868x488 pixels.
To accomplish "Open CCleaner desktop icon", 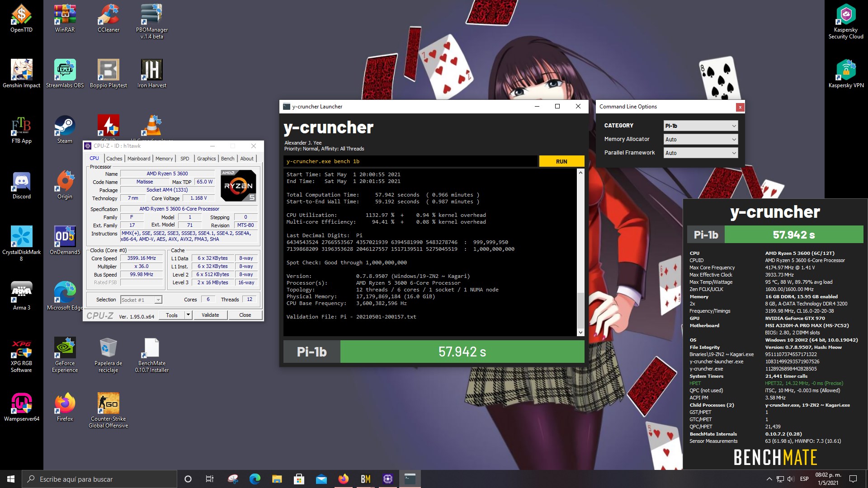I will (x=108, y=19).
